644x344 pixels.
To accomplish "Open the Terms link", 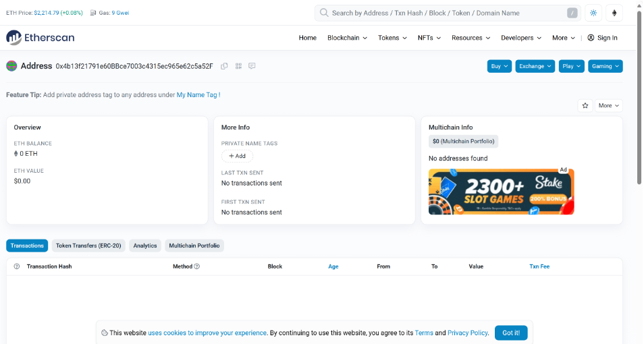I will (x=424, y=333).
